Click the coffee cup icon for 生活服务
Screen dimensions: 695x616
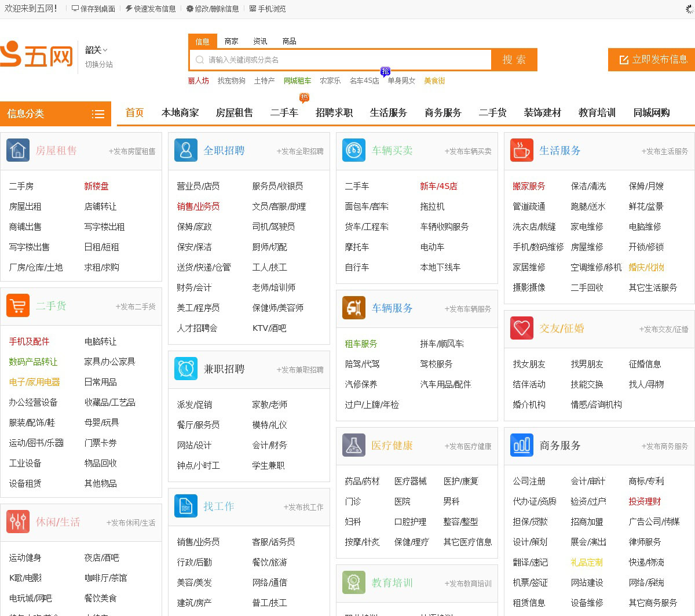coord(521,151)
